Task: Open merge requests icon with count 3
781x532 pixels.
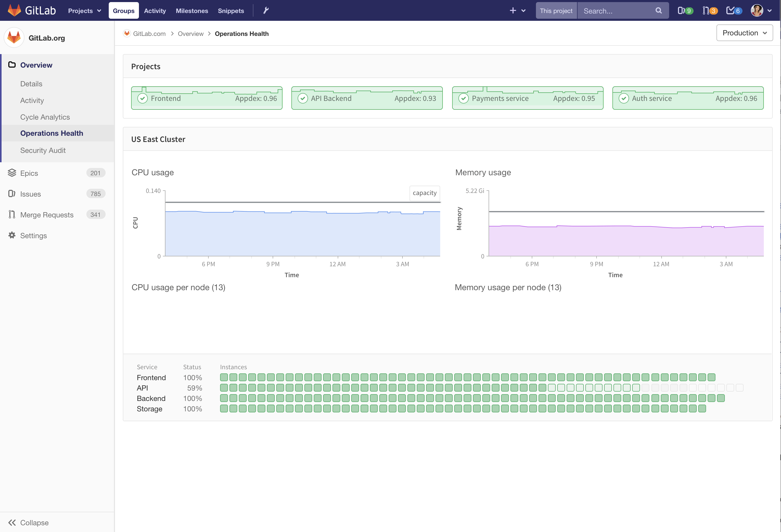Action: (x=710, y=11)
